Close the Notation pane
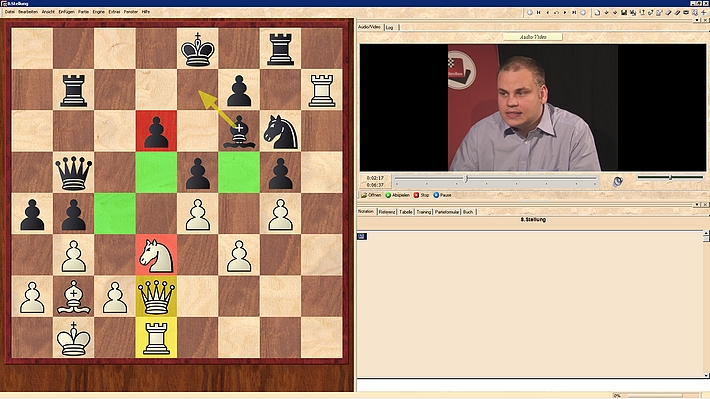The height and width of the screenshot is (399, 710). tap(705, 205)
